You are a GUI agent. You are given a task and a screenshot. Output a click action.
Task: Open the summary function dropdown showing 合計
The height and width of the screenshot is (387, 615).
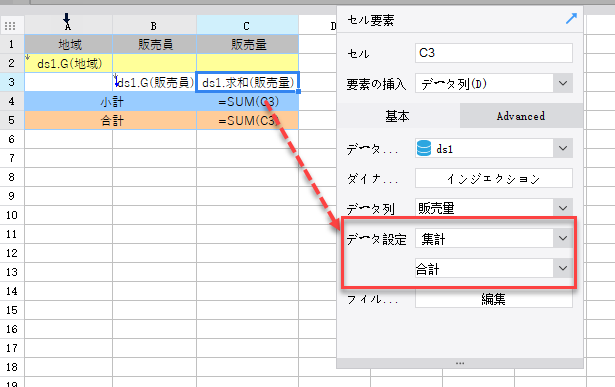563,269
